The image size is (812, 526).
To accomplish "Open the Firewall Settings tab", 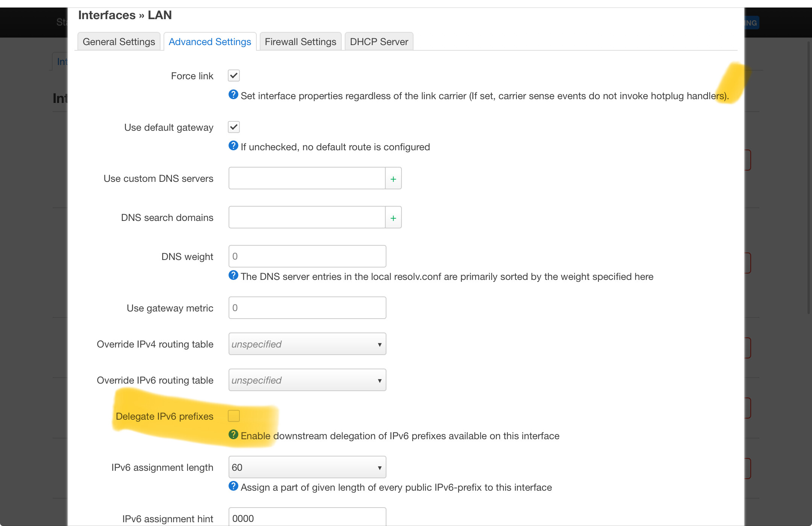I will pyautogui.click(x=300, y=42).
